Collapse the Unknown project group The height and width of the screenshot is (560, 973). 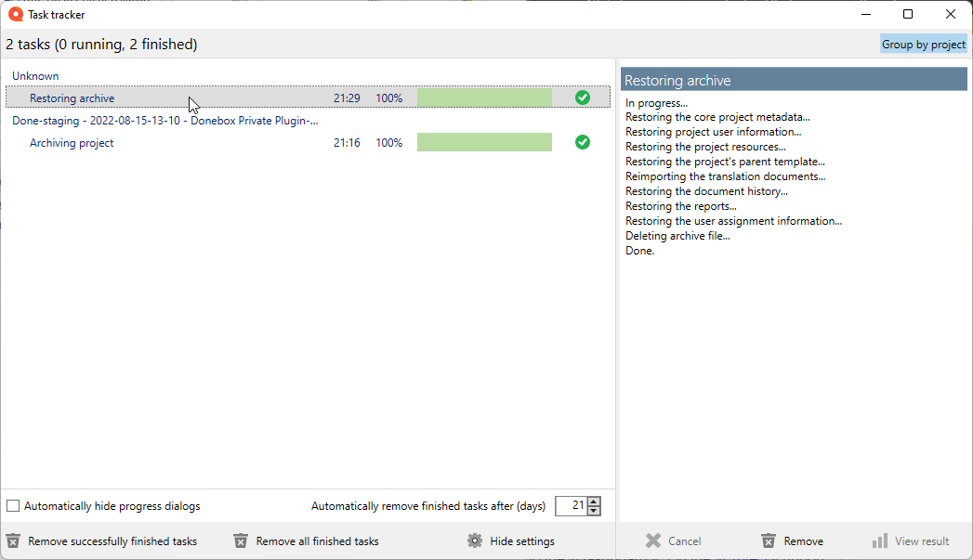click(x=35, y=75)
